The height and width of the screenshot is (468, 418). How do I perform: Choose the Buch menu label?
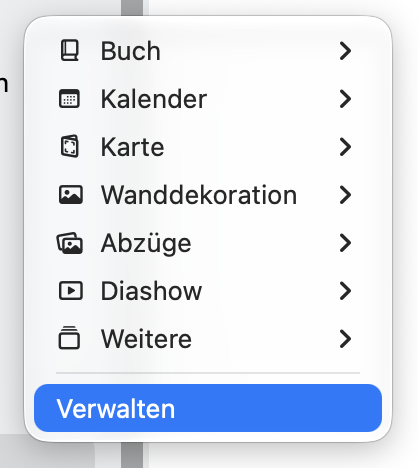[x=131, y=51]
